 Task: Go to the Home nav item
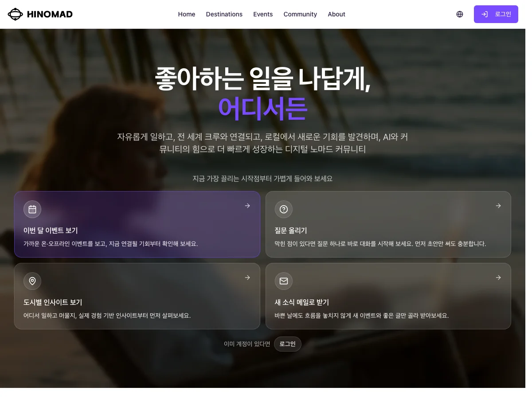tap(187, 14)
